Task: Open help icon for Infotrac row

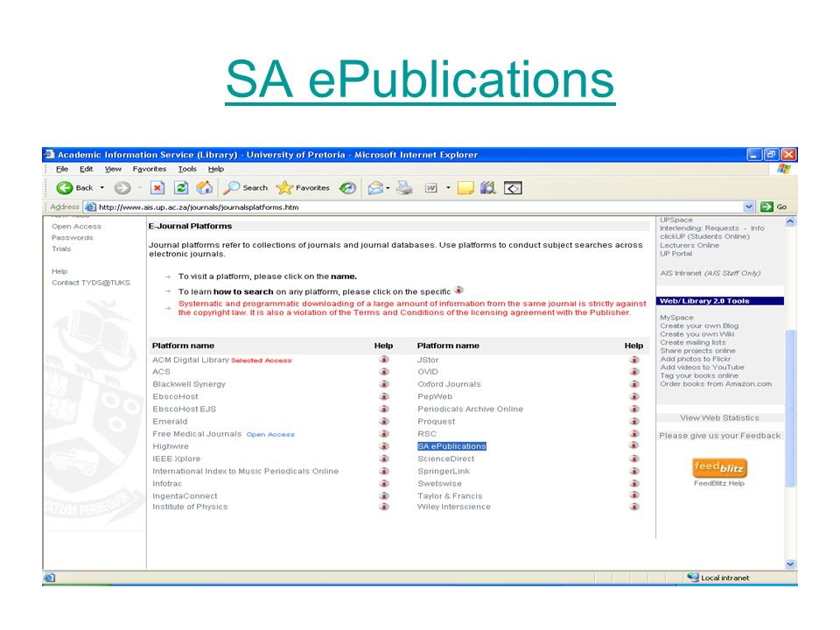Action: click(384, 483)
